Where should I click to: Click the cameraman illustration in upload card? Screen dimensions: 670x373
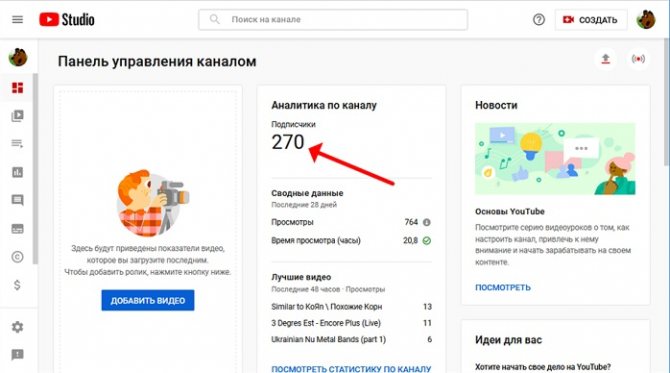click(153, 203)
